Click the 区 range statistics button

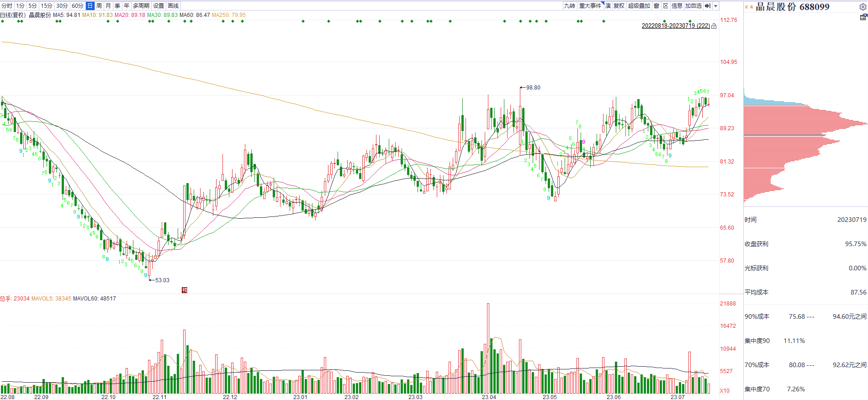click(666, 6)
